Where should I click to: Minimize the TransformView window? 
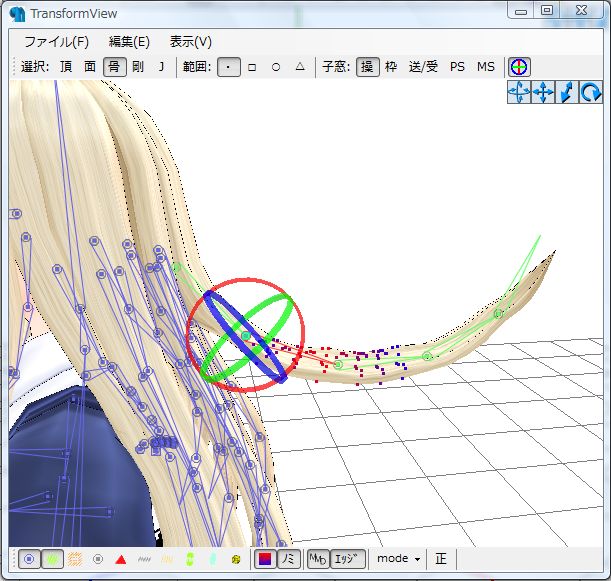[x=521, y=11]
